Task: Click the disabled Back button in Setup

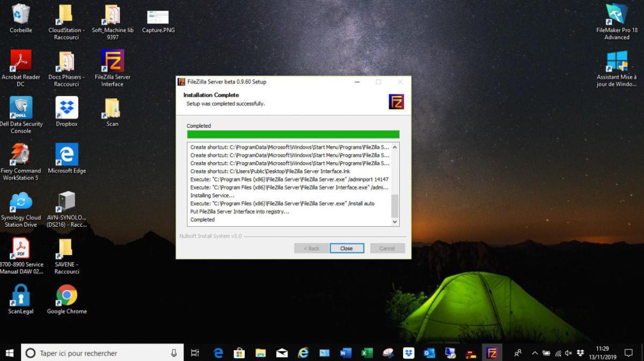Action: coord(311,248)
